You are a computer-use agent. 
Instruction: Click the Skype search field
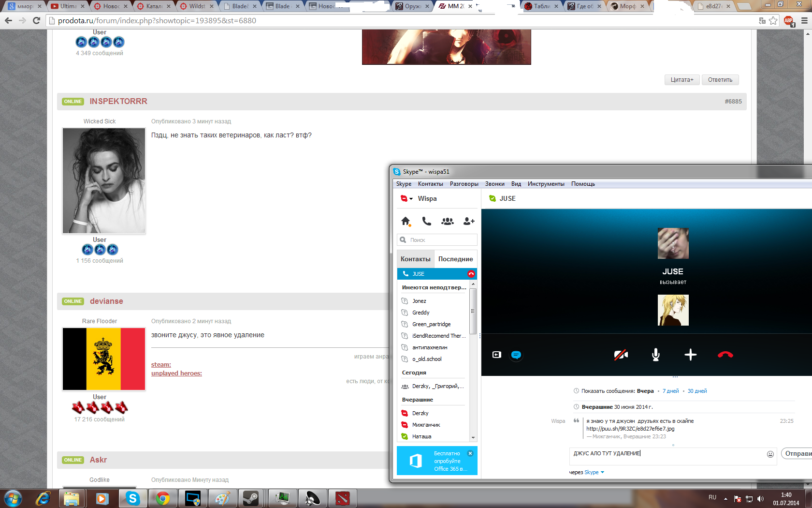(437, 240)
